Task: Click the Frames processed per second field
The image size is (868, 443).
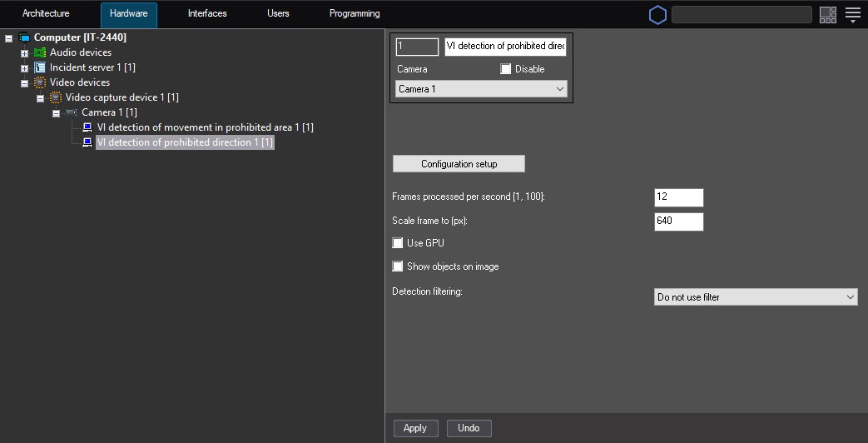Action: 679,197
